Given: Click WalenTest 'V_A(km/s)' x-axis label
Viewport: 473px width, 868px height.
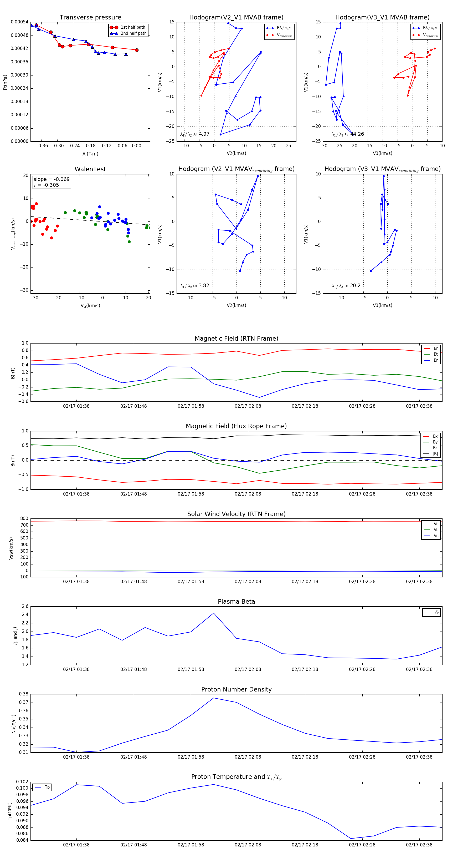Looking at the screenshot, I should click(x=90, y=306).
